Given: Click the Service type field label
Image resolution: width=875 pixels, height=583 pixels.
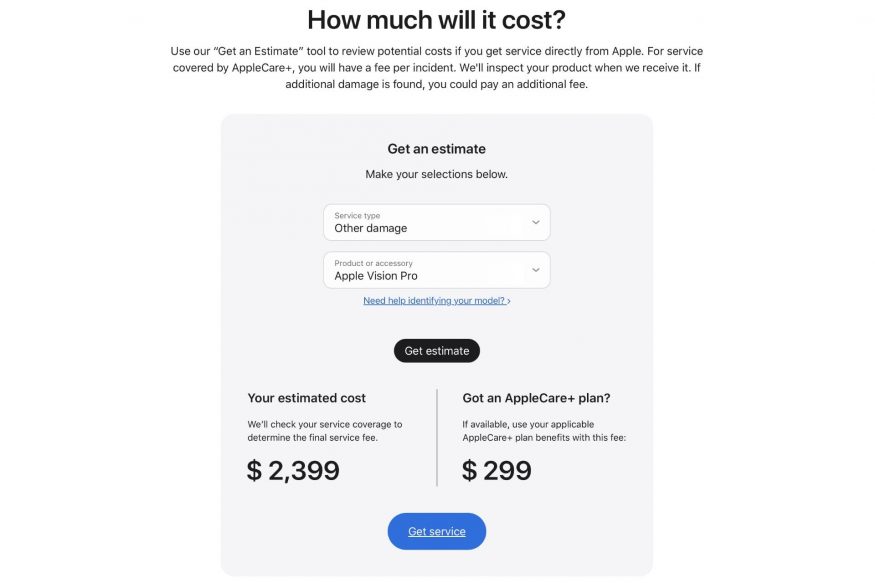Looking at the screenshot, I should [x=357, y=215].
